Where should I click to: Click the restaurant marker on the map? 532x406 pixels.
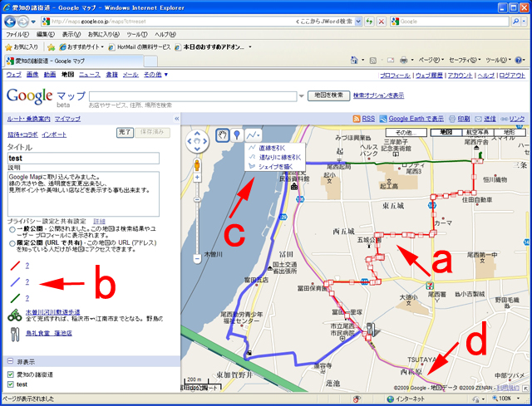(370, 328)
